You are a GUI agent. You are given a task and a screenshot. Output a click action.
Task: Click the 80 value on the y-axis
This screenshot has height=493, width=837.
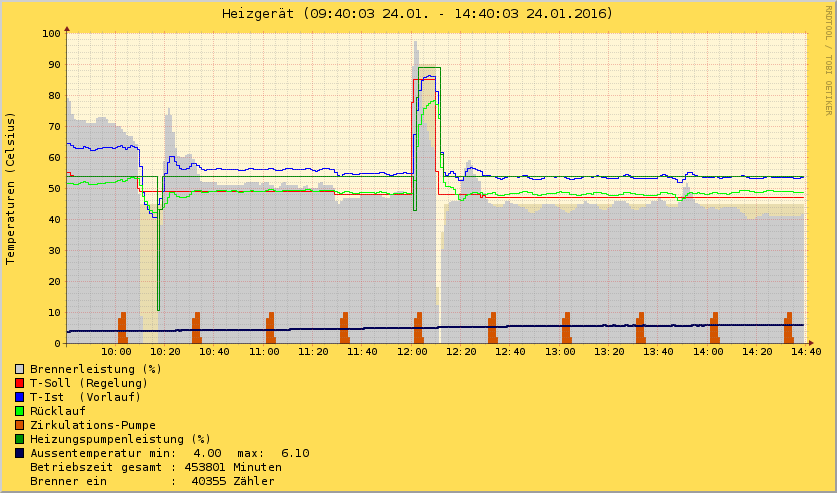click(54, 96)
